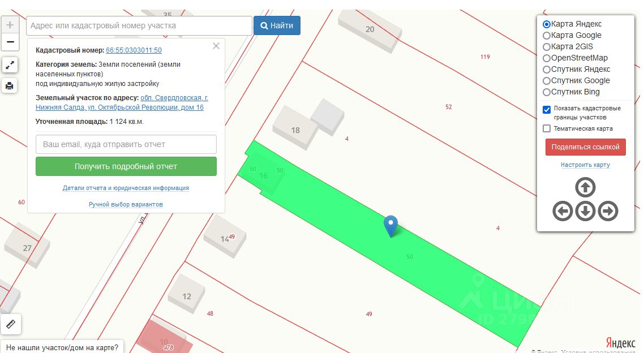The width and height of the screenshot is (644, 353).
Task: Click the blue location pin marker
Action: point(390,226)
